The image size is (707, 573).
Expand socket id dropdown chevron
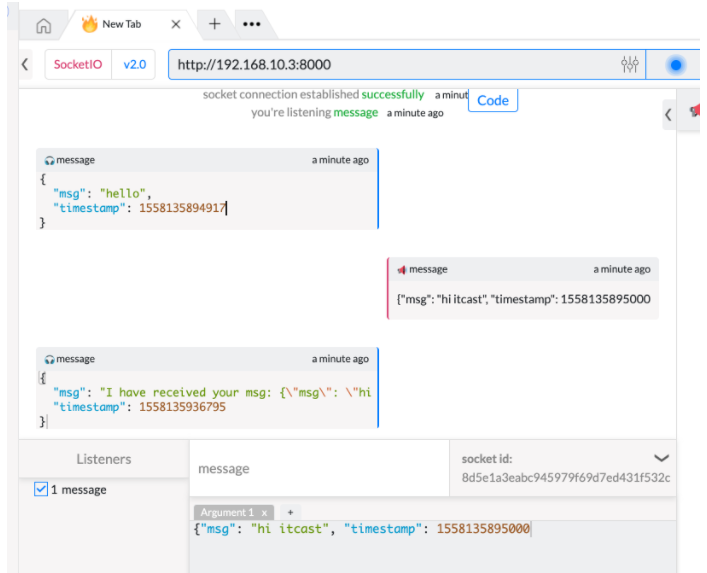click(661, 458)
